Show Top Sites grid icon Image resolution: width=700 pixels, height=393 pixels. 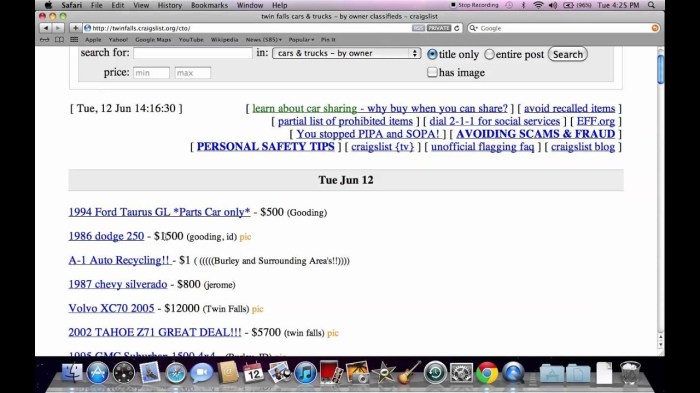click(74, 40)
